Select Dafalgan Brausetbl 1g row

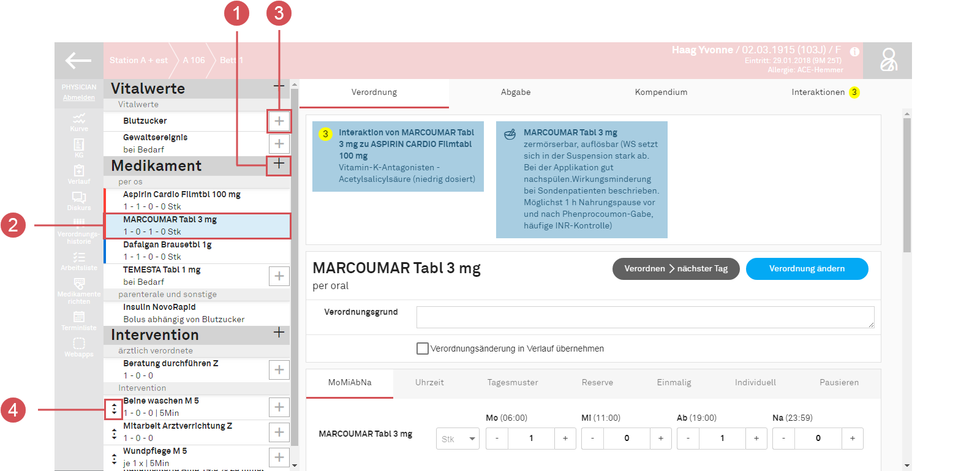(197, 251)
